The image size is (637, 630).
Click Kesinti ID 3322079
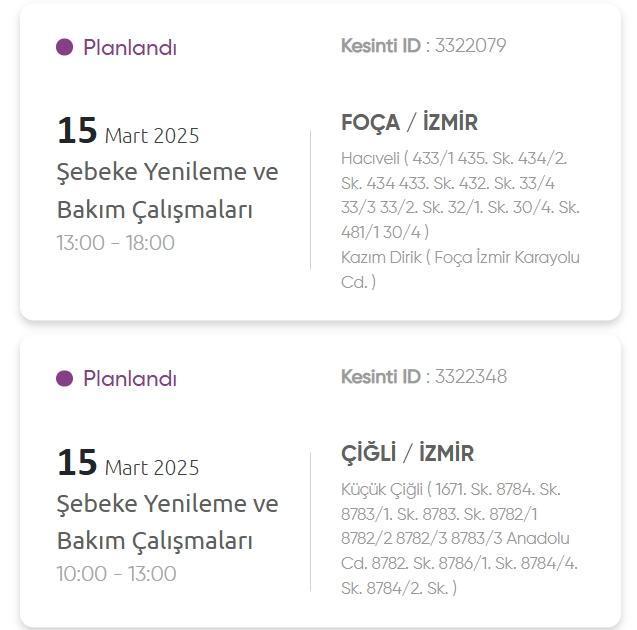point(423,45)
